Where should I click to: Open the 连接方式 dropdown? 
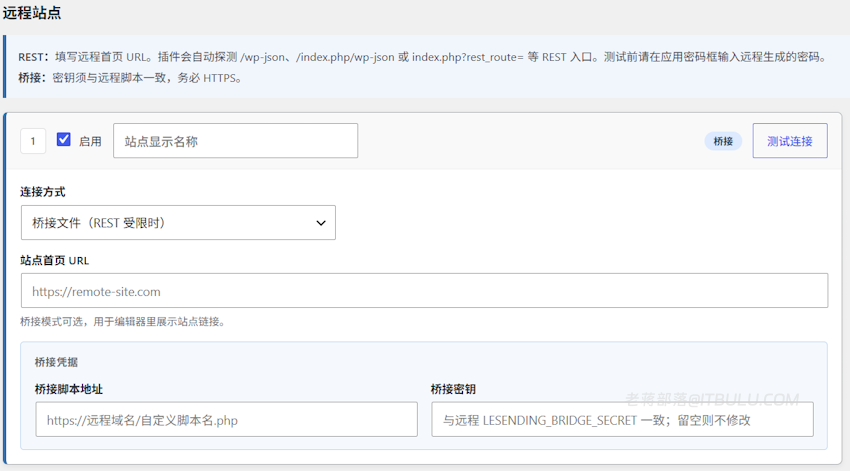(x=178, y=223)
